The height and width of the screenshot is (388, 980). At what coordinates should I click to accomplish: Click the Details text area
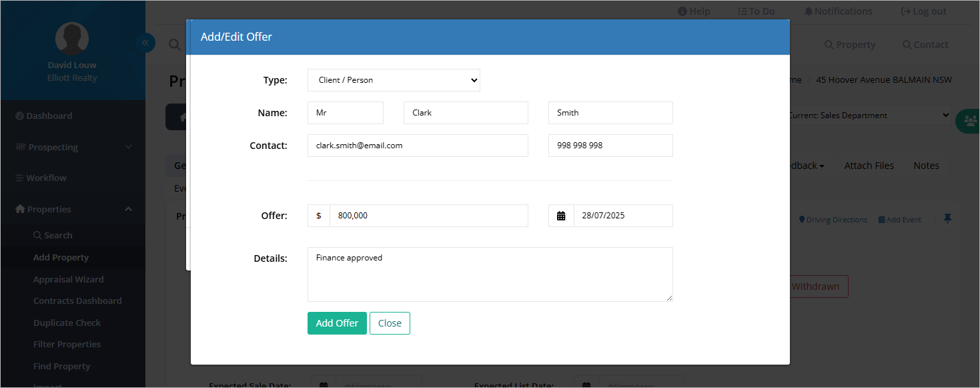click(x=490, y=274)
